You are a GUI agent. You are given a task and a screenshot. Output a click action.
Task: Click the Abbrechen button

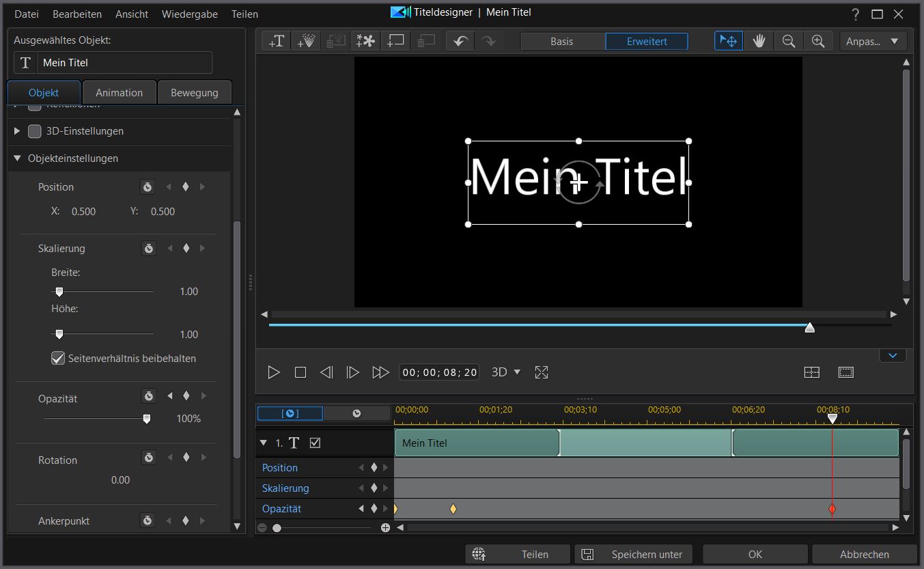tap(864, 554)
